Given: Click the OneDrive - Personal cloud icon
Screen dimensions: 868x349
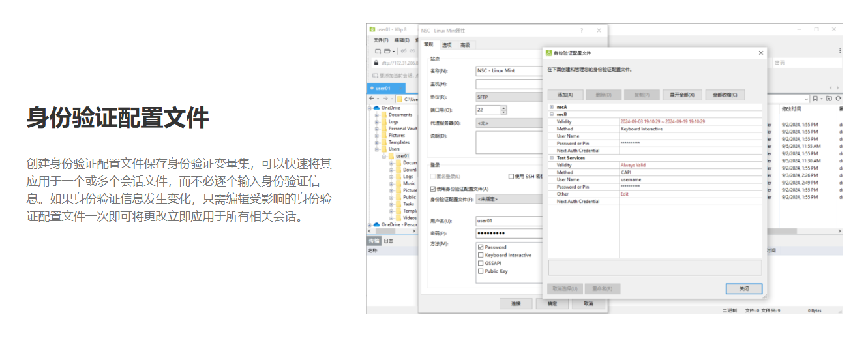Looking at the screenshot, I should click(x=376, y=224).
